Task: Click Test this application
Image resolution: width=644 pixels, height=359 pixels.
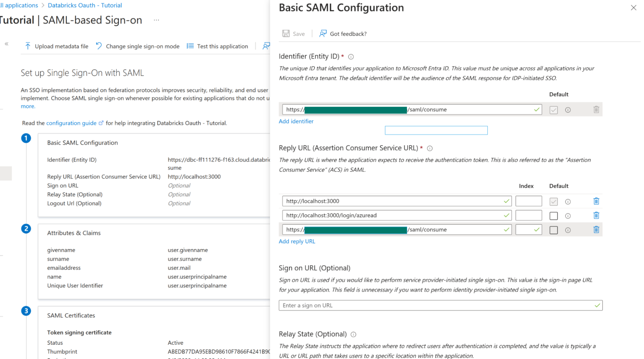Action: coord(222,46)
